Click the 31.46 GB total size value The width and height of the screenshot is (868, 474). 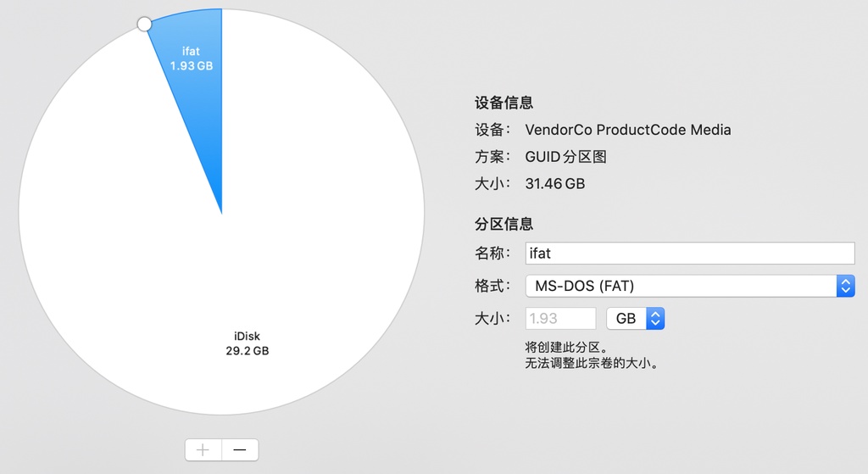pyautogui.click(x=555, y=183)
